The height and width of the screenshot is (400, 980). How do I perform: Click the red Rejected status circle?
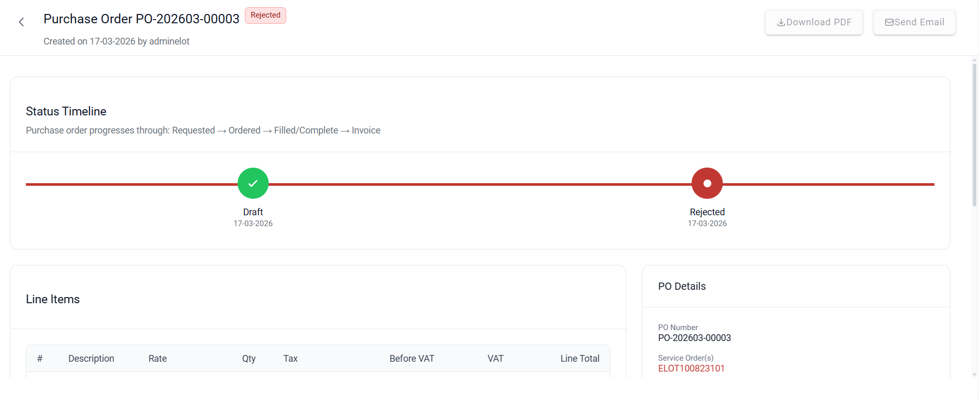pos(707,183)
